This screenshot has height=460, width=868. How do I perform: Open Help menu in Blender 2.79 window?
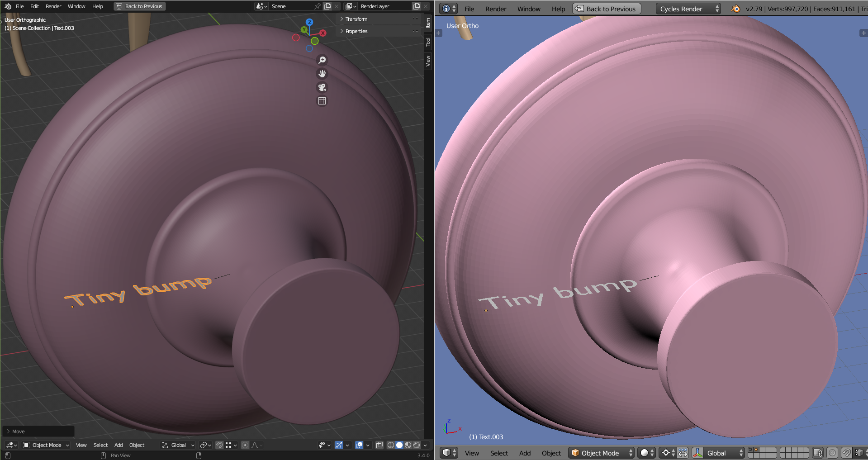click(x=558, y=9)
